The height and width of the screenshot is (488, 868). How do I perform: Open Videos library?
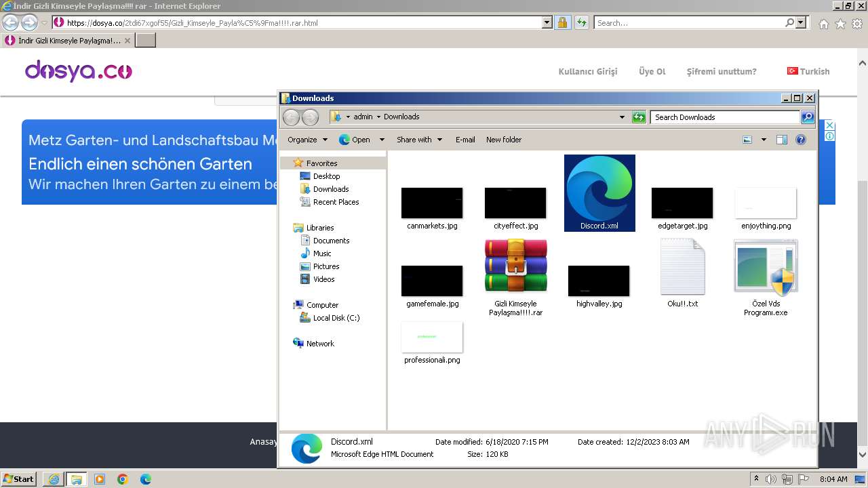(323, 279)
